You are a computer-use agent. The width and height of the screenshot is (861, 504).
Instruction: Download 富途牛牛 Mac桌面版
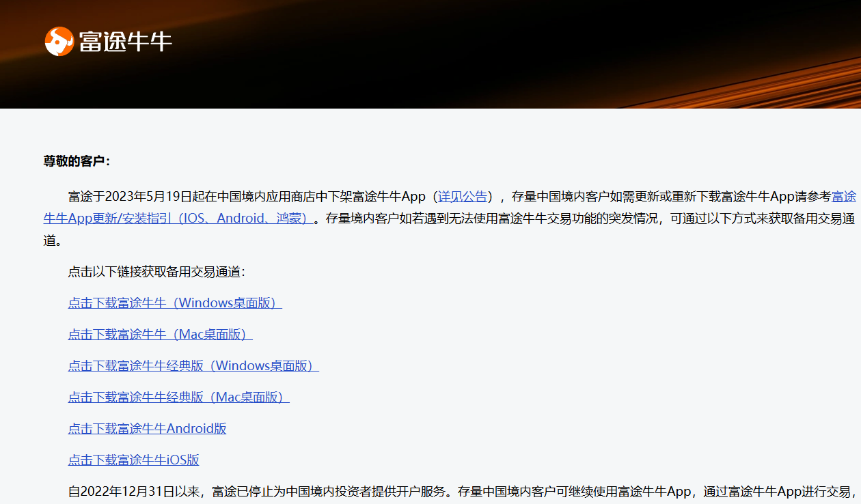point(160,334)
